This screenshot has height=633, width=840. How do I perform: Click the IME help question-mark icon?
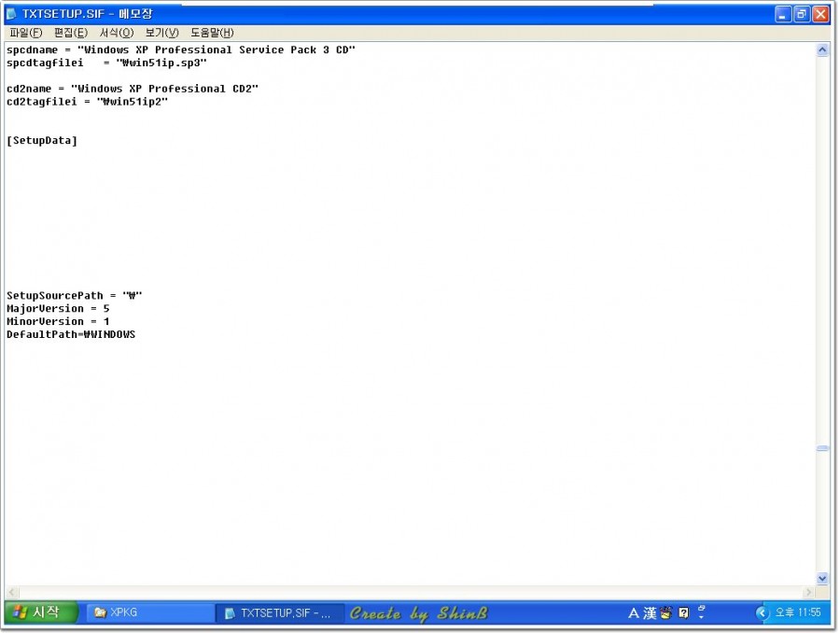(683, 612)
